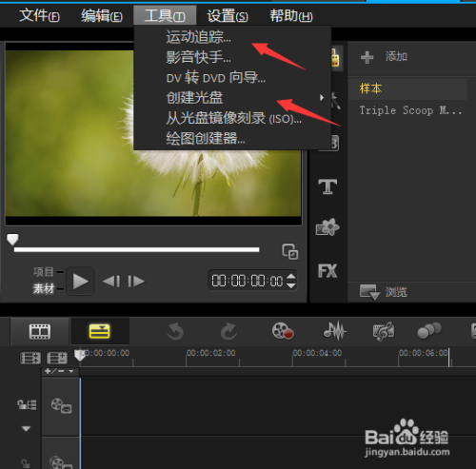This screenshot has height=469, width=476.
Task: Expand the 创建光盘 submenu arrow
Action: pos(322,97)
